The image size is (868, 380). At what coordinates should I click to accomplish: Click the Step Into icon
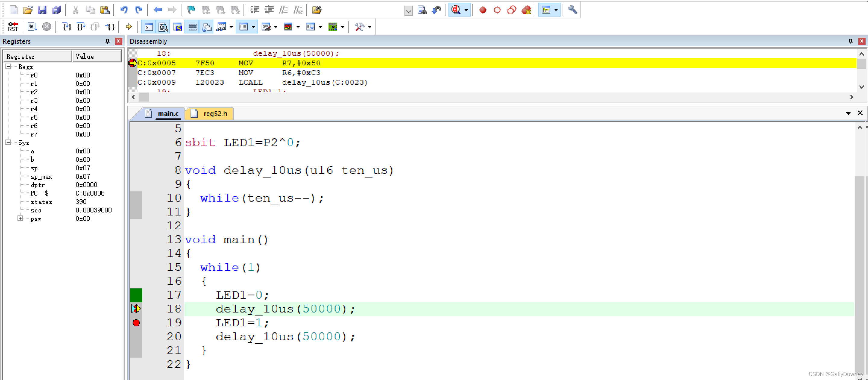67,27
